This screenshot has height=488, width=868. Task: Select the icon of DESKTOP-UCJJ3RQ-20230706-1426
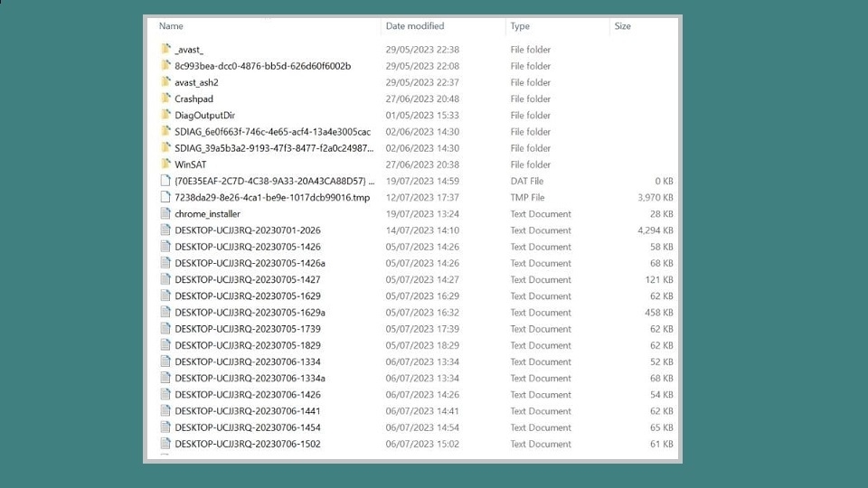tap(165, 394)
